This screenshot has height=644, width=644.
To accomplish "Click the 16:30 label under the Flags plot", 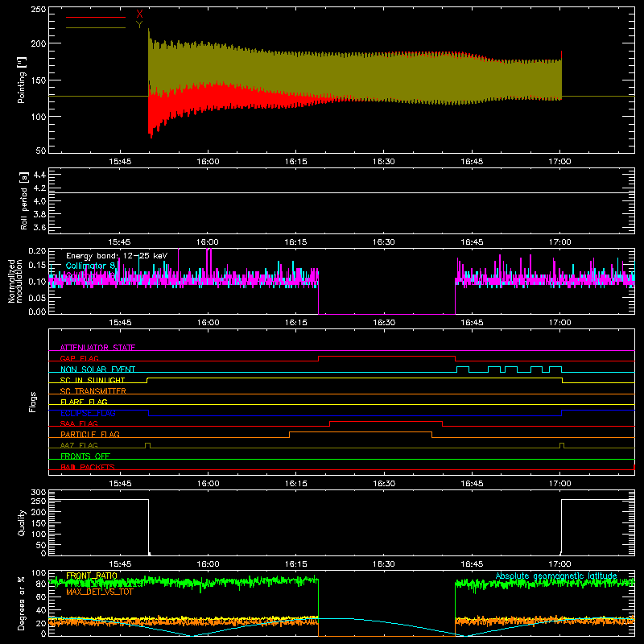I will click(384, 484).
